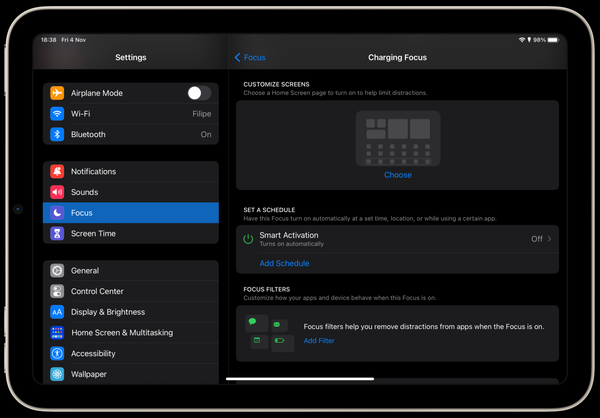This screenshot has height=418, width=600.
Task: Tap the Bluetooth On status value
Action: pyautogui.click(x=206, y=134)
